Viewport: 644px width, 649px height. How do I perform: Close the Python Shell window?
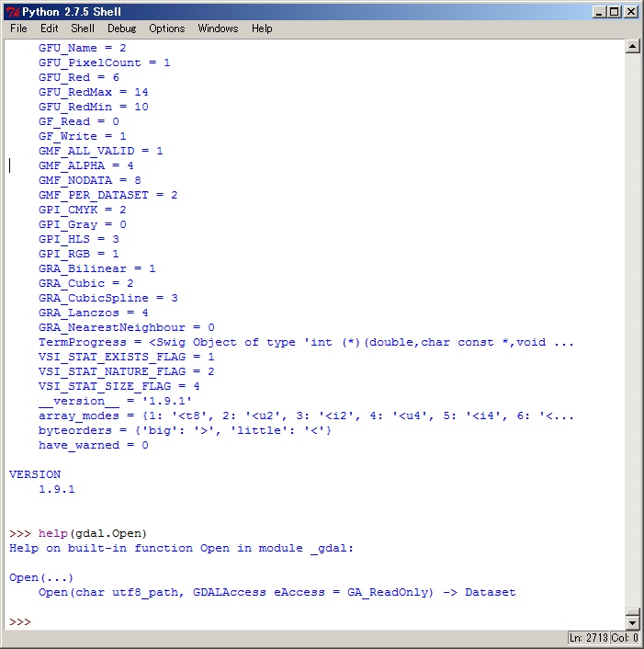(631, 12)
